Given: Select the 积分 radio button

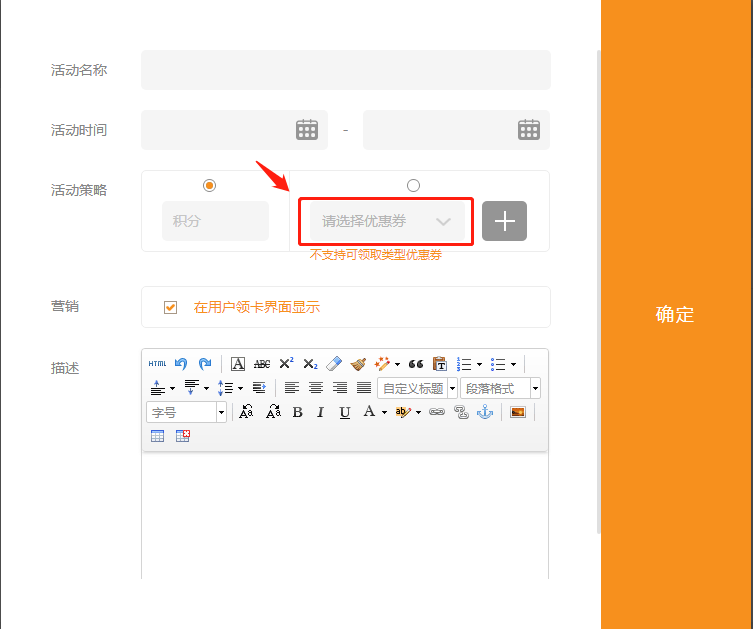Looking at the screenshot, I should [x=209, y=185].
